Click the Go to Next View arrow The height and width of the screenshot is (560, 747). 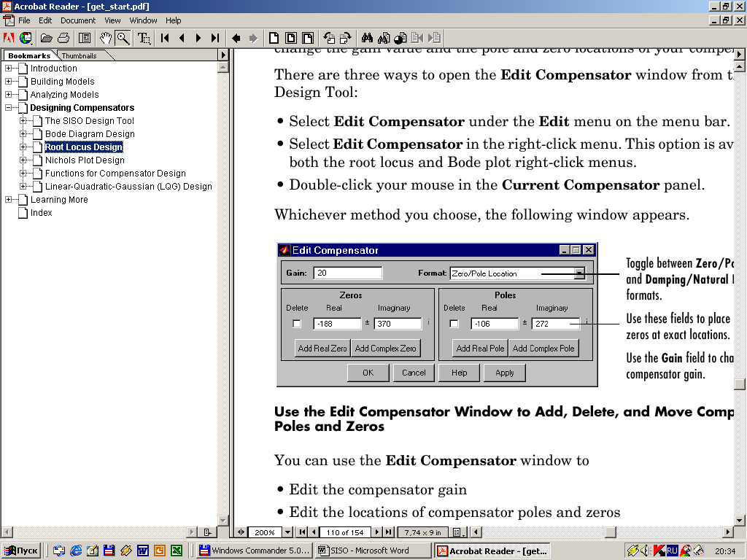[x=253, y=38]
